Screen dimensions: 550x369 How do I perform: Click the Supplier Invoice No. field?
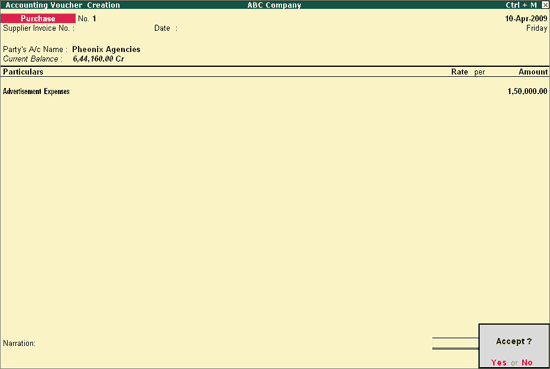click(112, 28)
